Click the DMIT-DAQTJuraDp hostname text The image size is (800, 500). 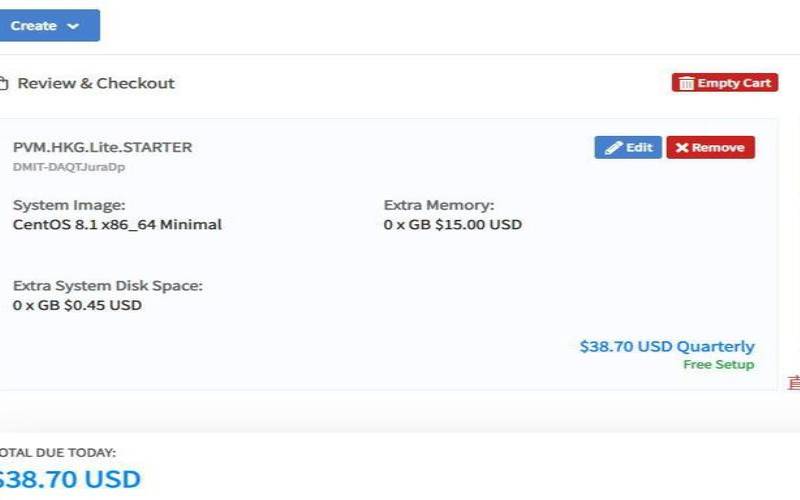(x=69, y=167)
